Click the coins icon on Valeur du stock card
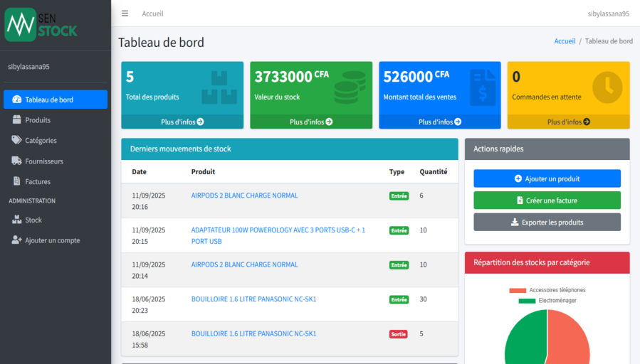Viewport: 640px width, 364px height. click(349, 87)
